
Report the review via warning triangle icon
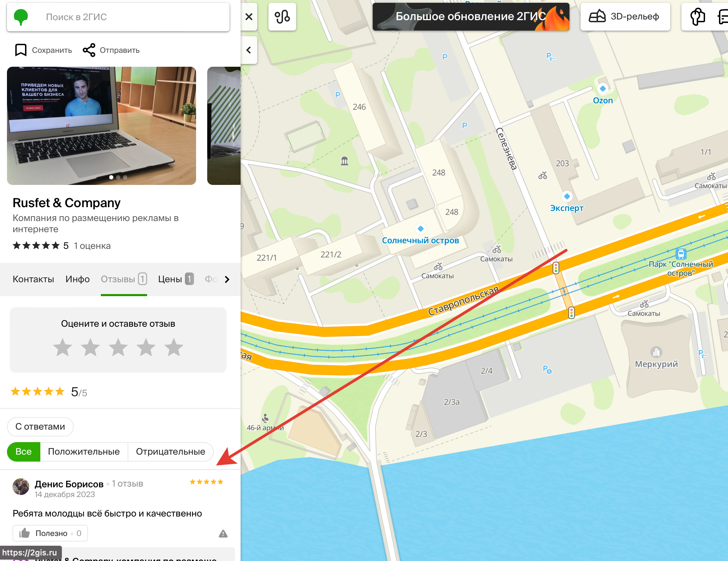[223, 534]
